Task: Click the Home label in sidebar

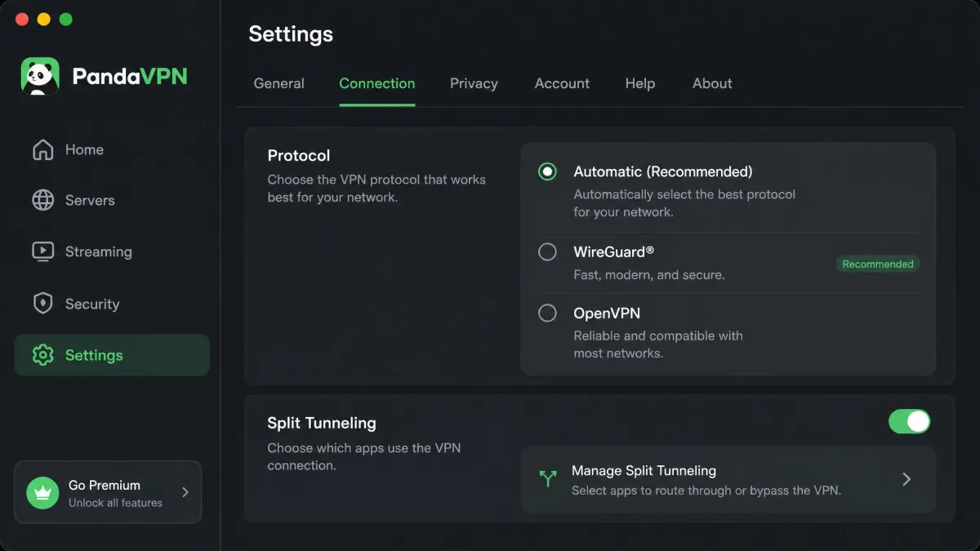Action: [x=84, y=149]
